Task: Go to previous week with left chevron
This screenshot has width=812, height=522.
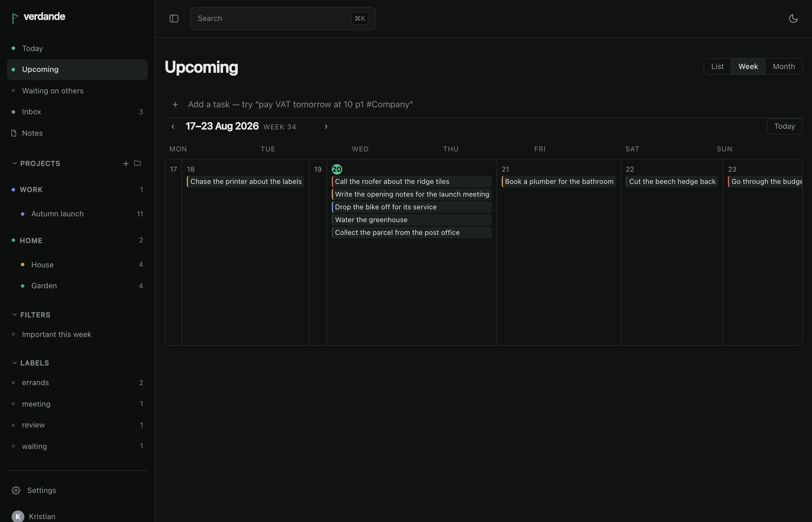Action: point(173,126)
